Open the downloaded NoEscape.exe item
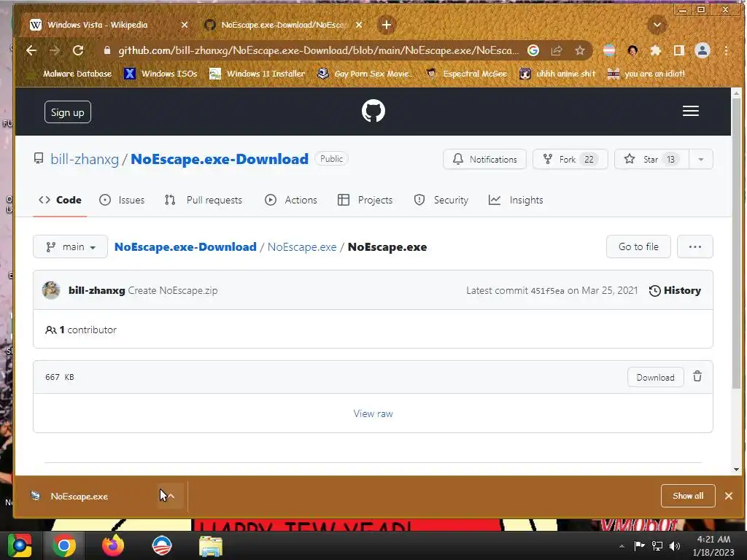747x560 pixels. click(79, 496)
